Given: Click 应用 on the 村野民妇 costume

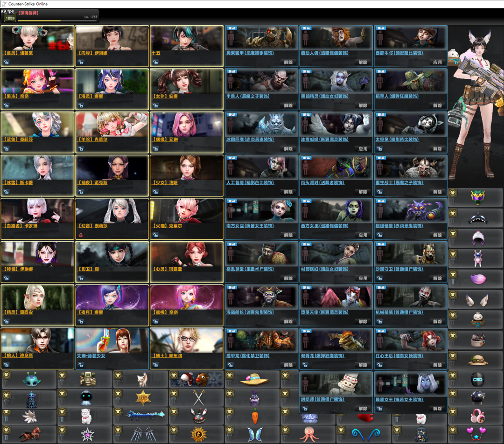Looking at the screenshot, I should pyautogui.click(x=363, y=278).
